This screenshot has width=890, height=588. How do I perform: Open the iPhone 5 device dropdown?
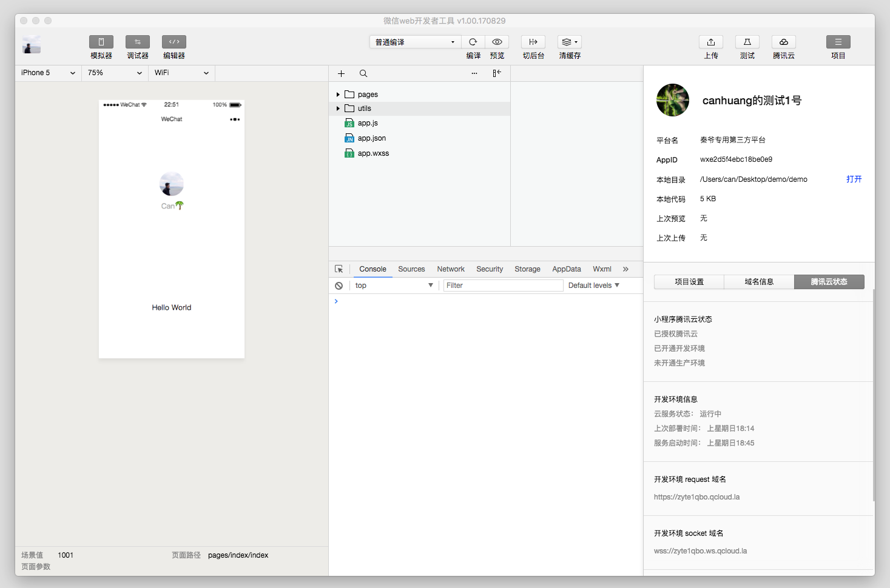(x=48, y=73)
